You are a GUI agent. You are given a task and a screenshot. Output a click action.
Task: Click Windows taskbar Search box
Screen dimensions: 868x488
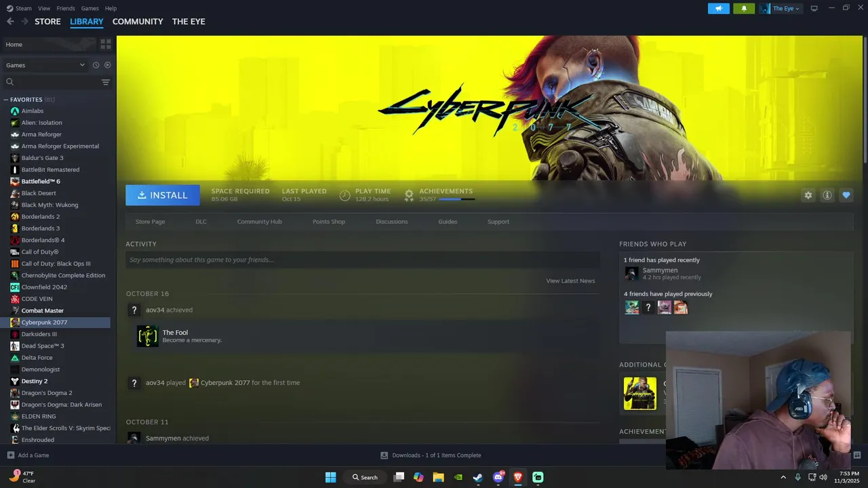click(365, 477)
